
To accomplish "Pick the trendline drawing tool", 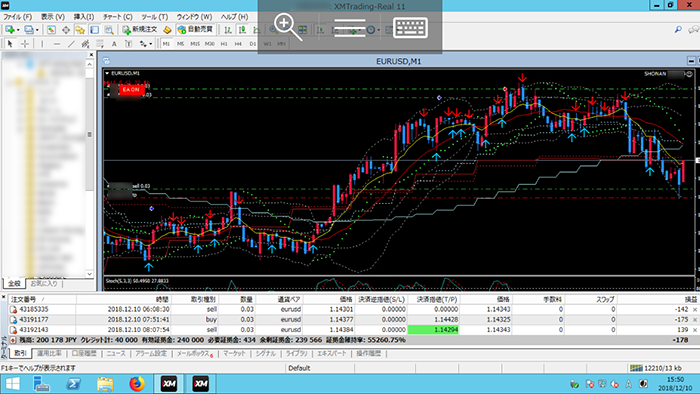I will [x=71, y=44].
